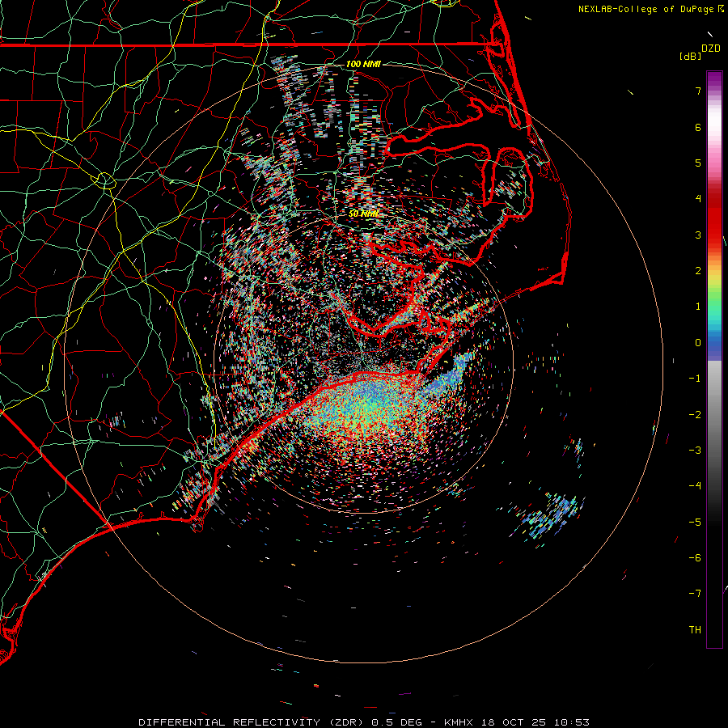
Task: Select the 7 value on color scale
Action: [x=698, y=91]
